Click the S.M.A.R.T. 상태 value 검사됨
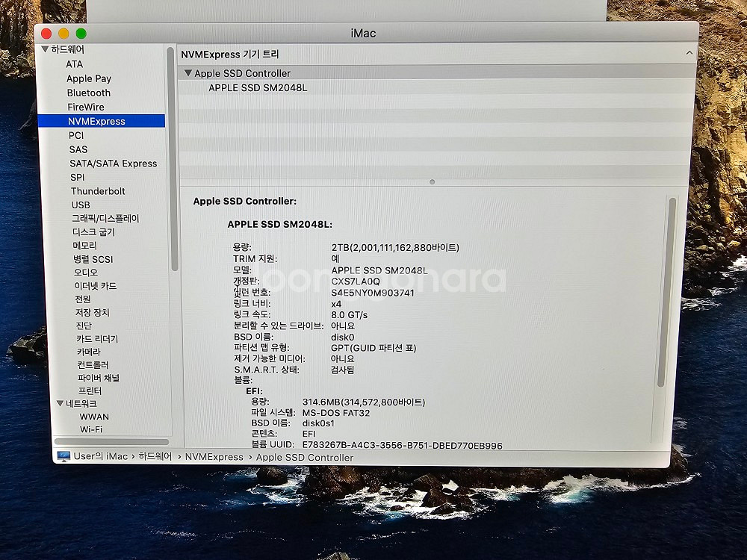Viewport: 747px width, 560px height. (342, 370)
